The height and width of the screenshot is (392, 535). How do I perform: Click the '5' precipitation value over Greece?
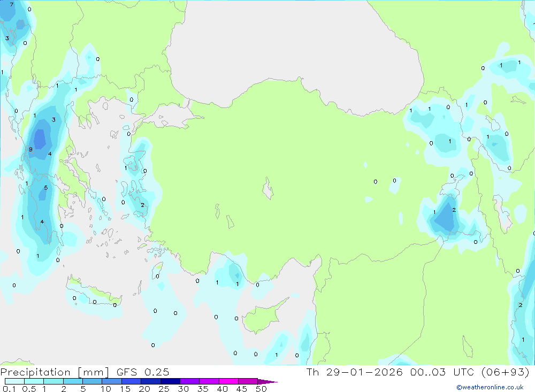tap(45, 188)
